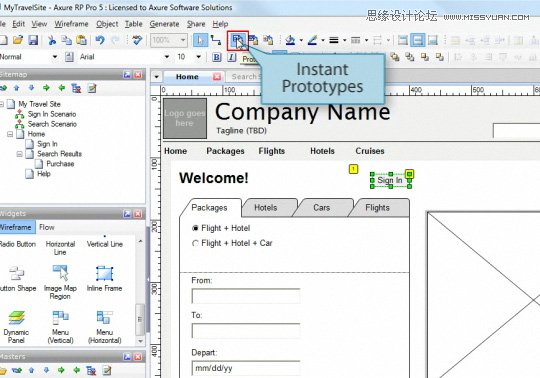Image resolution: width=540 pixels, height=378 pixels.
Task: Collapse the Search Results node in Sitemap
Action: tap(20, 154)
